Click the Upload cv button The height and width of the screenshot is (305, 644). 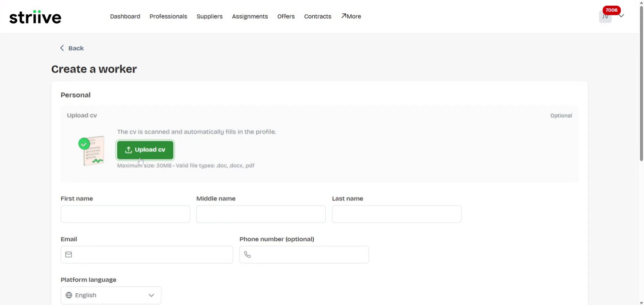145,150
